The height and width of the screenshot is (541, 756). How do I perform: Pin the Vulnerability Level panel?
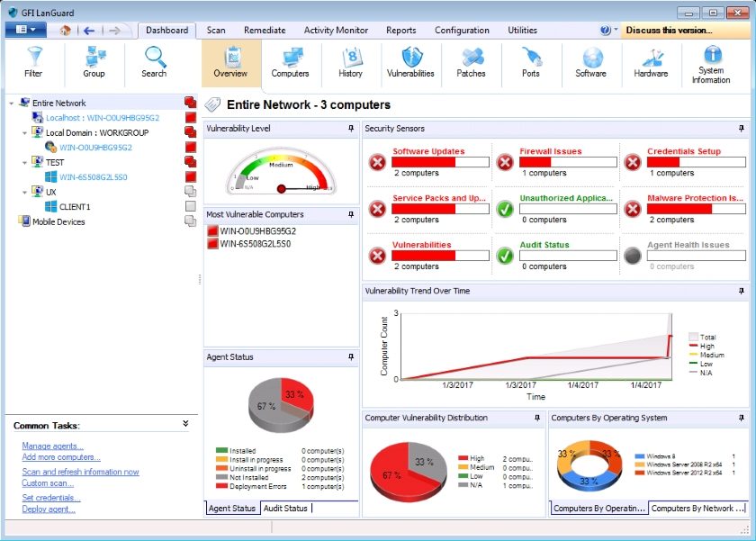[x=351, y=128]
